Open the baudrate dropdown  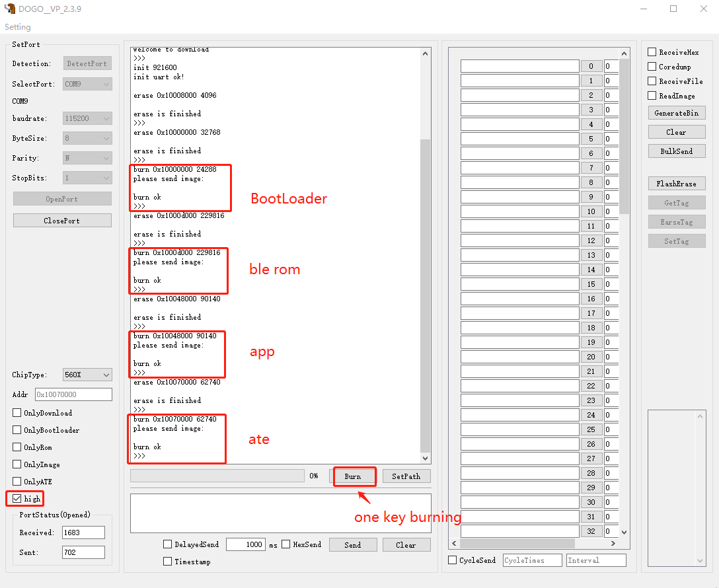click(87, 118)
